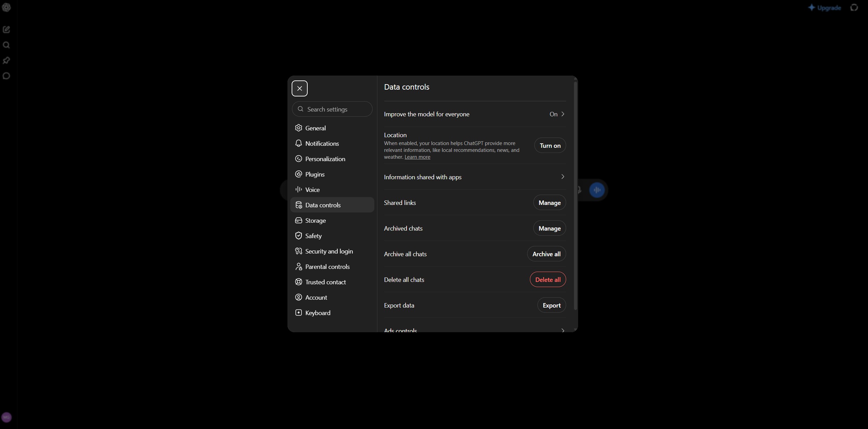
Task: Click the Parental controls person icon
Action: [x=298, y=266]
